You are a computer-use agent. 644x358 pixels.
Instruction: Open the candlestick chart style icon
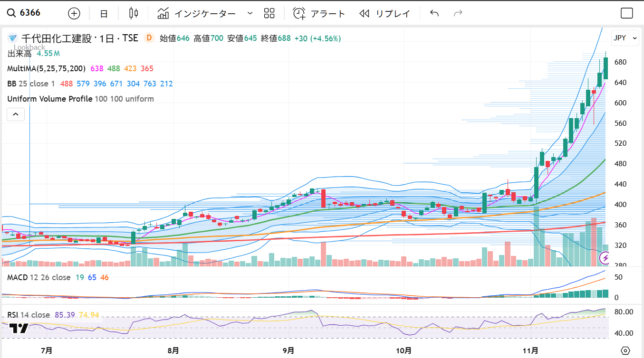coord(134,13)
